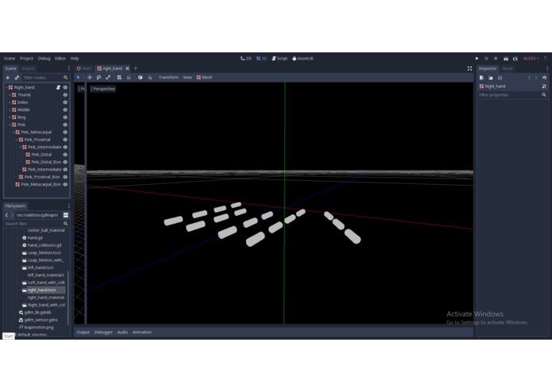
Task: Go forward in FileSystem directory history
Action: [12, 215]
